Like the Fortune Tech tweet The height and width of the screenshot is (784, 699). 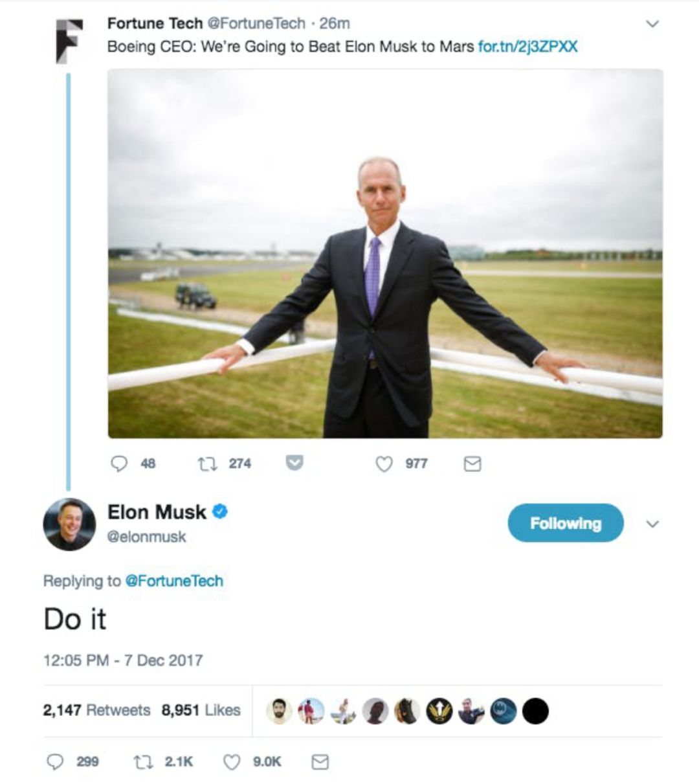[x=384, y=464]
